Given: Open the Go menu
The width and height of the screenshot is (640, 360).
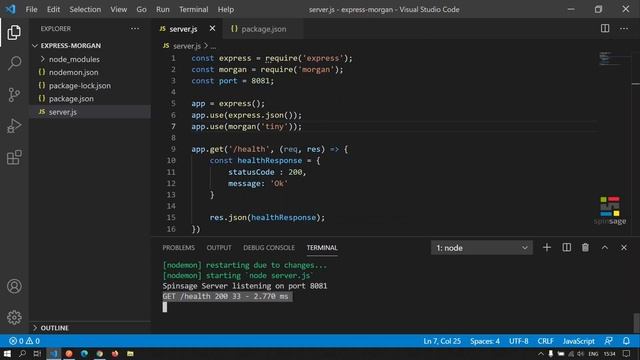Looking at the screenshot, I should point(141,9).
